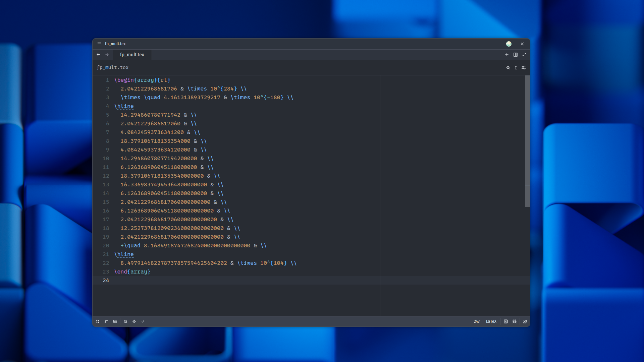
Task: Click the fp_mult.tex window title text
Action: pyautogui.click(x=115, y=44)
